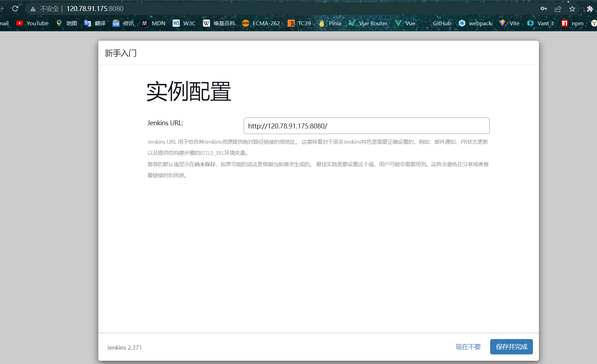The width and height of the screenshot is (597, 364).
Task: Open the GitHub bookmark
Action: (x=437, y=23)
